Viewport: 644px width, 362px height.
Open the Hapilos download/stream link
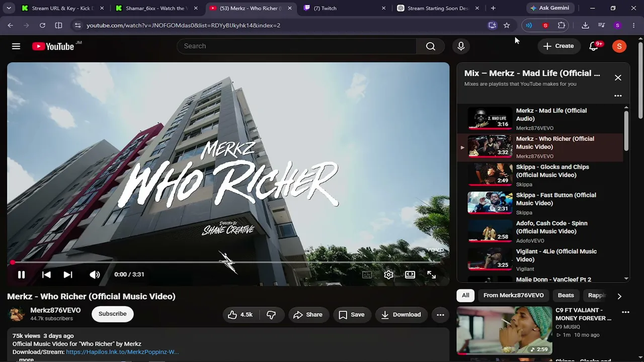pos(122,352)
